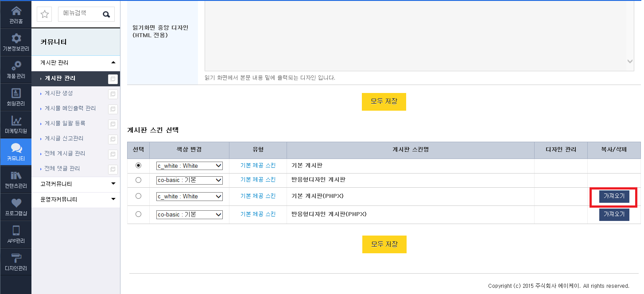Click 가져오기 button for 반응형디자인 게시판(PHPX)
644x294 pixels.
(614, 215)
